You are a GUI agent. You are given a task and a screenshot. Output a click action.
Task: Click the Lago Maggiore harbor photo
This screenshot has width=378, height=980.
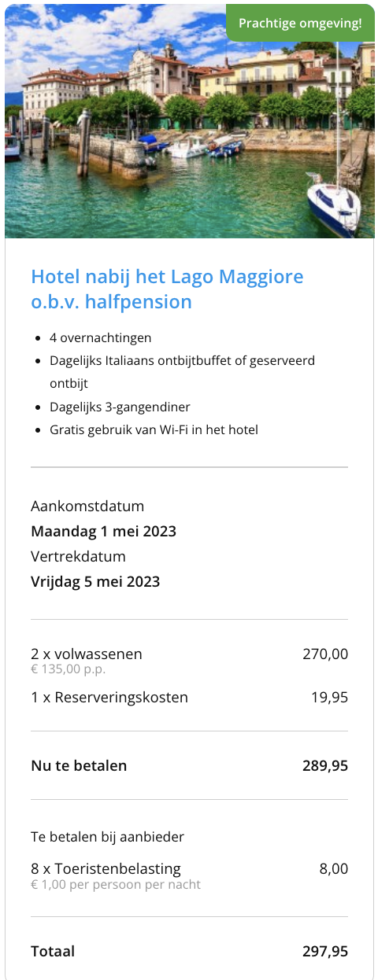pos(189,121)
